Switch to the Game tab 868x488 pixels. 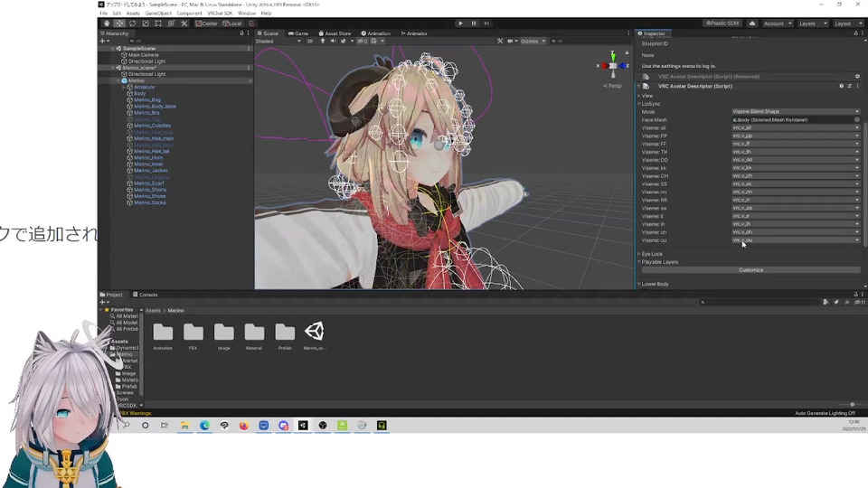(x=298, y=33)
